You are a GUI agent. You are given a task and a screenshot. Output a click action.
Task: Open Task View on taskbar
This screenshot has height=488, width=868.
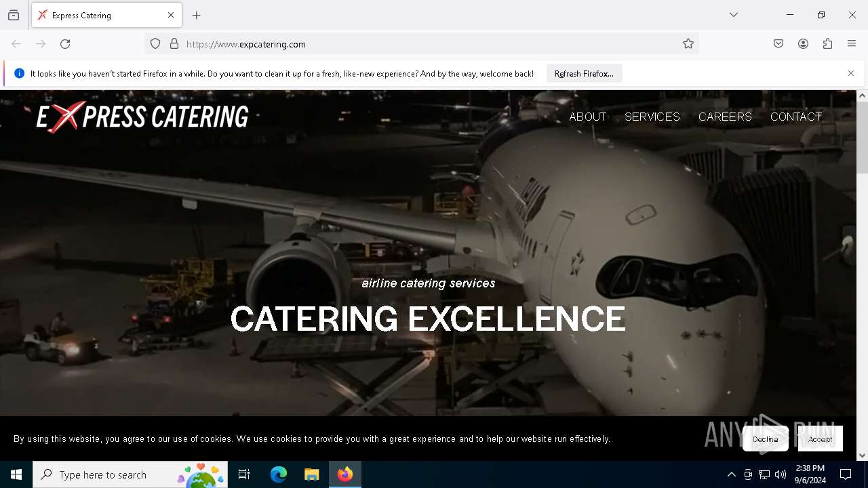tap(244, 474)
